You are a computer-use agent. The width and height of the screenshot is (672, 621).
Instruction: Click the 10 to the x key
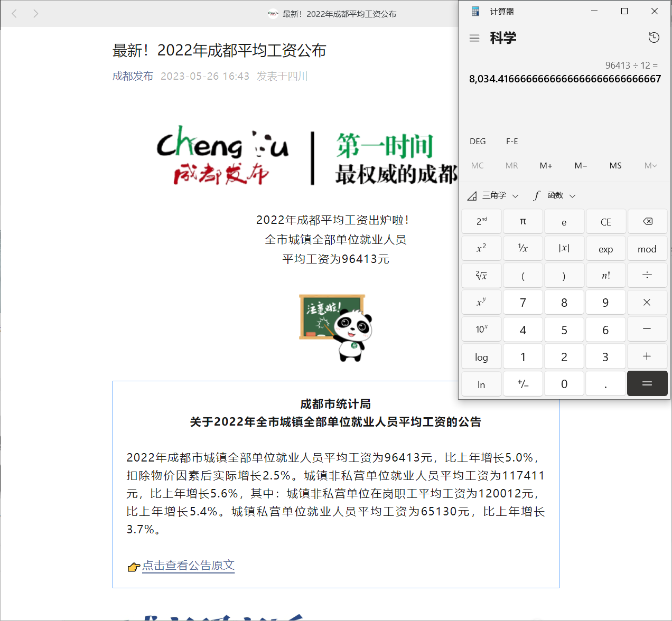click(x=481, y=330)
